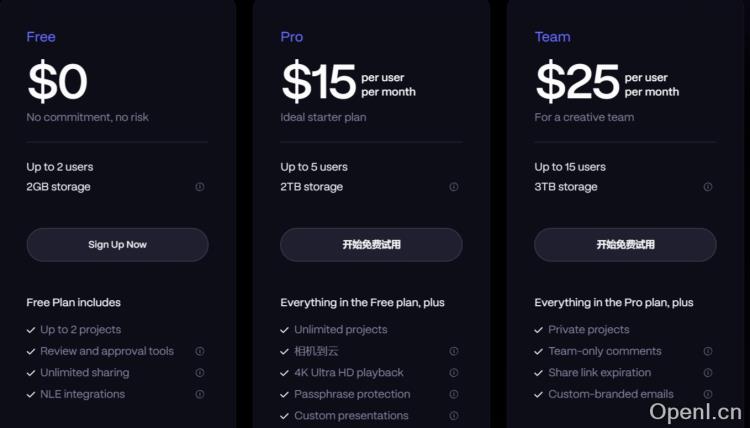Image resolution: width=750 pixels, height=428 pixels.
Task: Start free trial under Team plan
Action: [625, 245]
